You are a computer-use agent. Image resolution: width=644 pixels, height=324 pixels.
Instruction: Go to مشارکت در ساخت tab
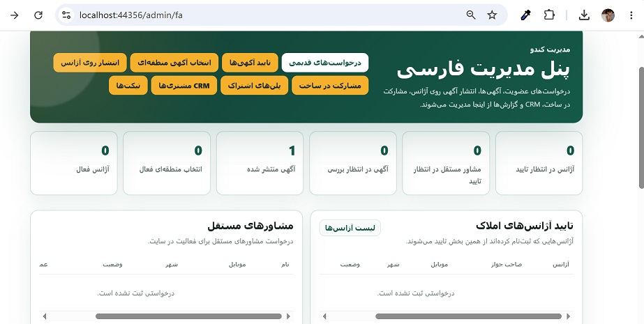pyautogui.click(x=330, y=85)
